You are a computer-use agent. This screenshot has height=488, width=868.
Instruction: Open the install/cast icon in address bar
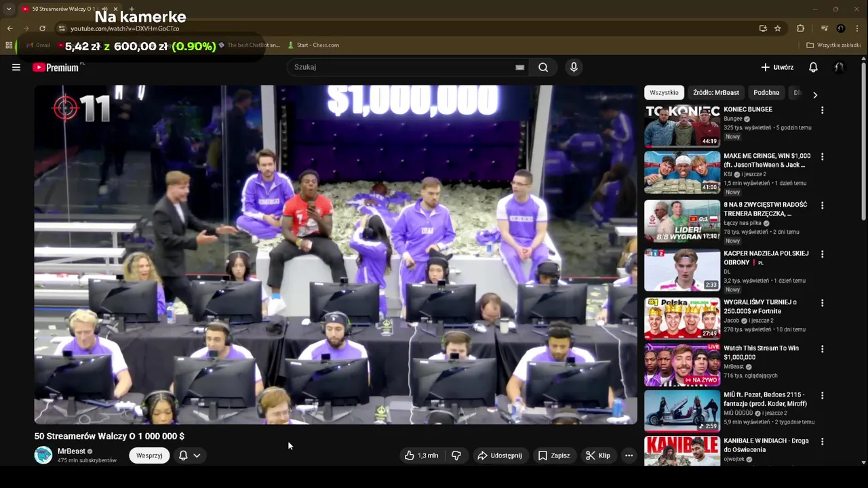pyautogui.click(x=763, y=28)
